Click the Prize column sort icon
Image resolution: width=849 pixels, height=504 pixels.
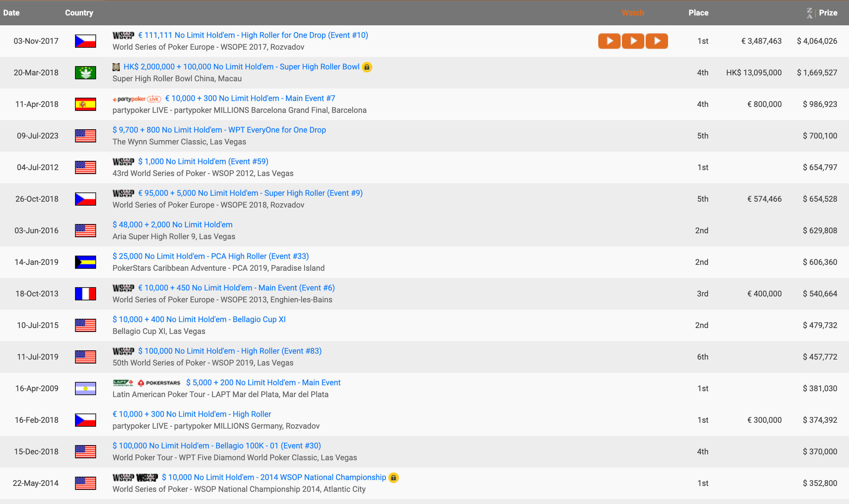pyautogui.click(x=810, y=13)
